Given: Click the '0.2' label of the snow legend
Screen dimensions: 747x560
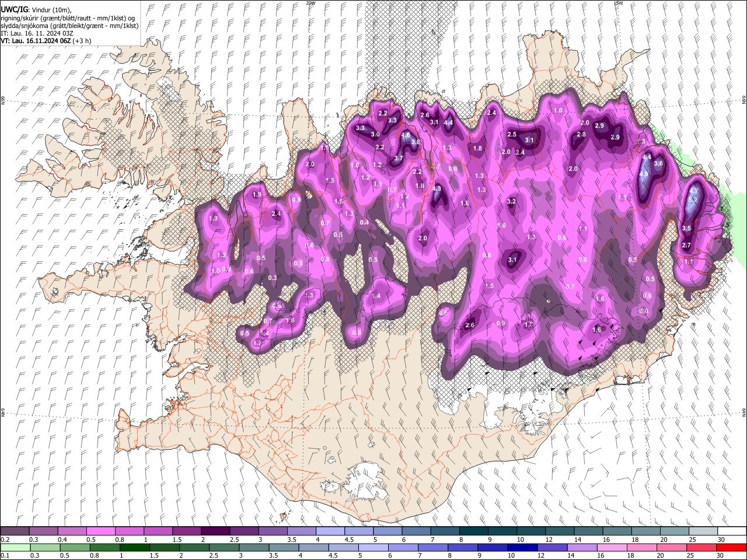Looking at the screenshot, I should [4, 540].
